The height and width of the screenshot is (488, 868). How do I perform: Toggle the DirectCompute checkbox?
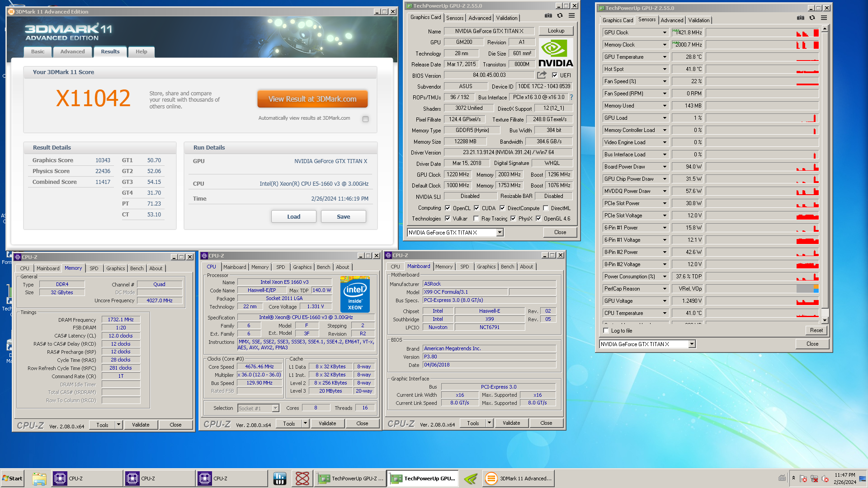pyautogui.click(x=502, y=208)
